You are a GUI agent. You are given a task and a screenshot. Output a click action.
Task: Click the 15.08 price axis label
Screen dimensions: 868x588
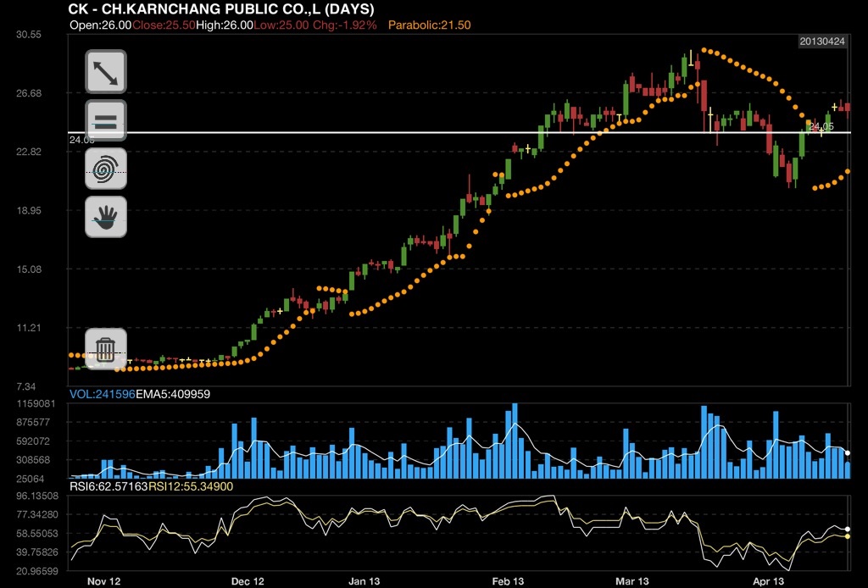[29, 269]
